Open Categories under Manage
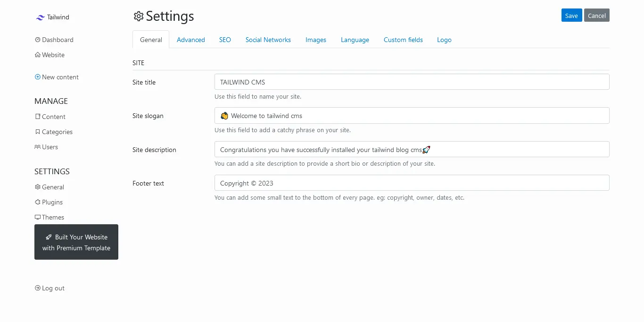644x322 pixels. click(53, 132)
